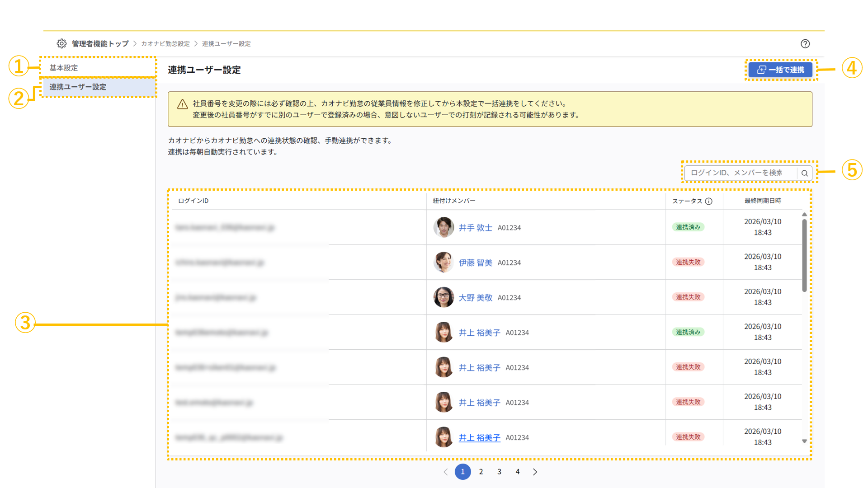Click the info icon next to ステータス column
The image size is (868, 488).
[x=709, y=201]
